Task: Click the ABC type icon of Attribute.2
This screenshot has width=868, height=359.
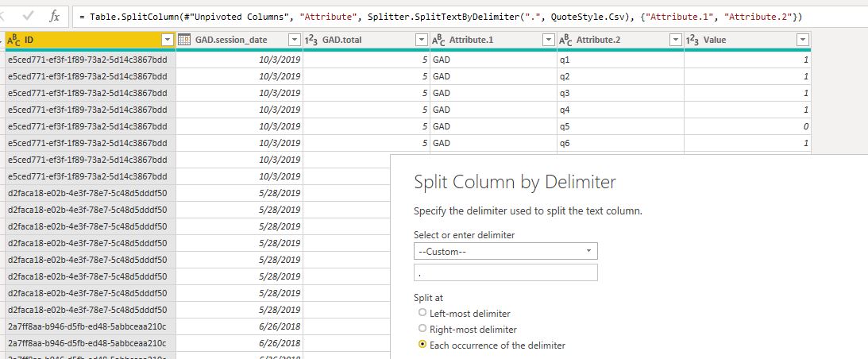Action: click(565, 40)
